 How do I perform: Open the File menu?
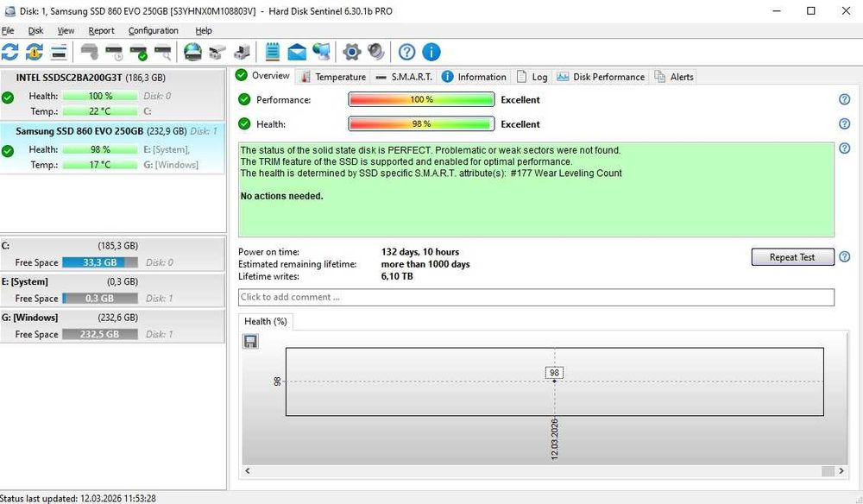(8, 31)
